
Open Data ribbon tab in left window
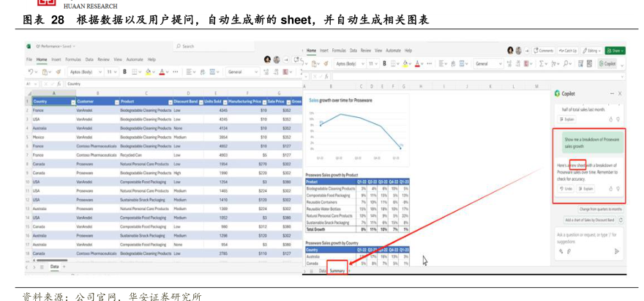pos(89,59)
